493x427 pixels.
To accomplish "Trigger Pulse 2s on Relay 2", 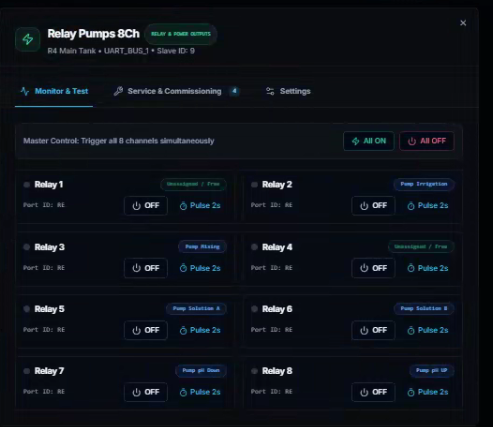I will tap(428, 206).
